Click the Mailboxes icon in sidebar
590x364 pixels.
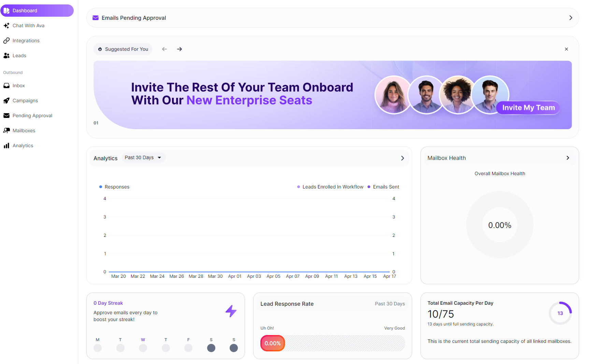tap(6, 131)
